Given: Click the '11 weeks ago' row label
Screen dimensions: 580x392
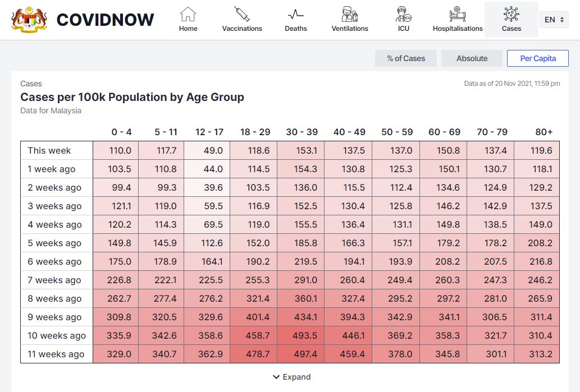Looking at the screenshot, I should pyautogui.click(x=56, y=354).
